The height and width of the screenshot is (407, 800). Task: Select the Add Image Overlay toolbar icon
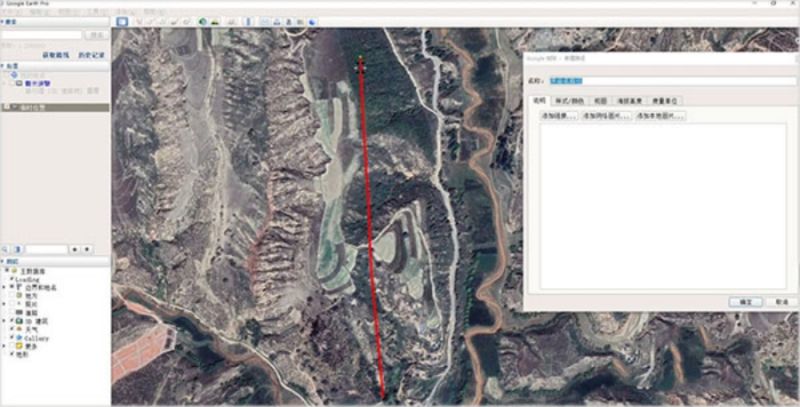click(173, 21)
